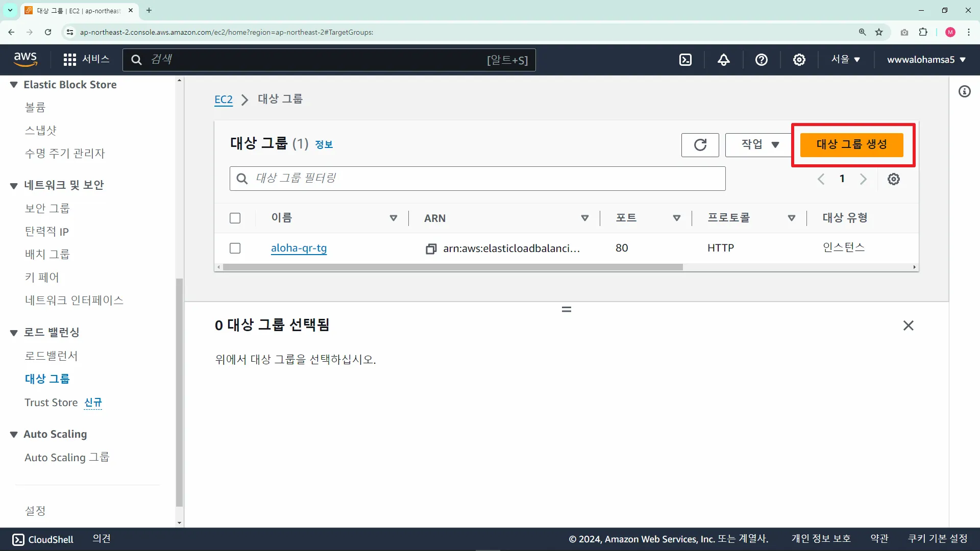Collapse the 로드 밸런싱 sidebar section

[14, 333]
